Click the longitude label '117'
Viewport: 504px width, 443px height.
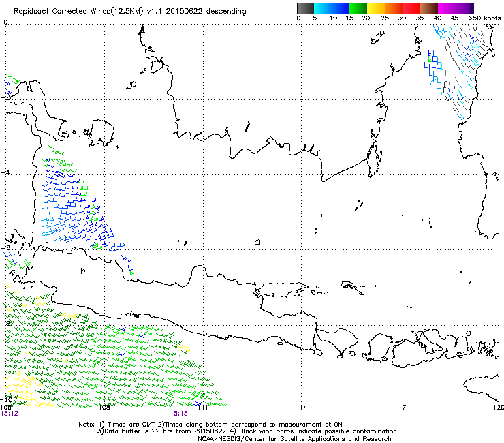click(x=400, y=408)
